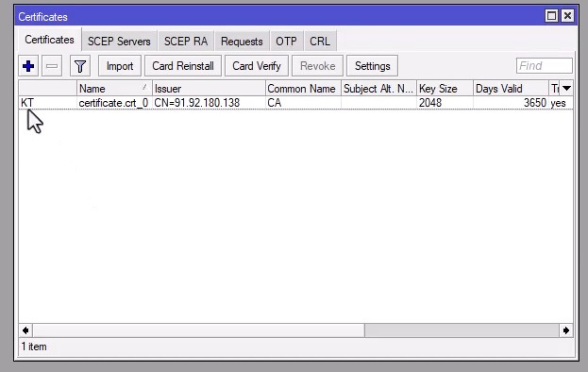Click the horizontal scrollbar right arrow
Screen dimensions: 588x372
566,330
